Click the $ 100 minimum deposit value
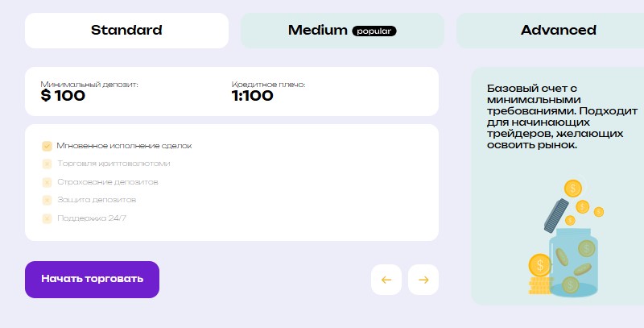 63,96
